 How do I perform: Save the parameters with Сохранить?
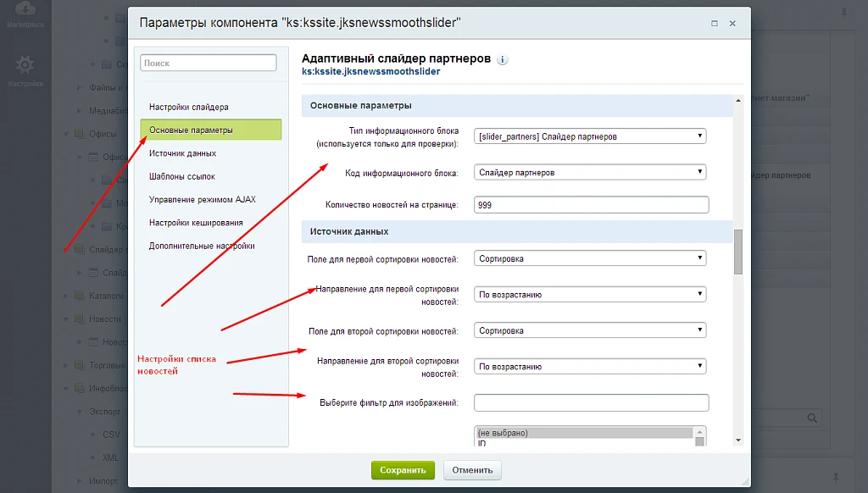pos(403,470)
